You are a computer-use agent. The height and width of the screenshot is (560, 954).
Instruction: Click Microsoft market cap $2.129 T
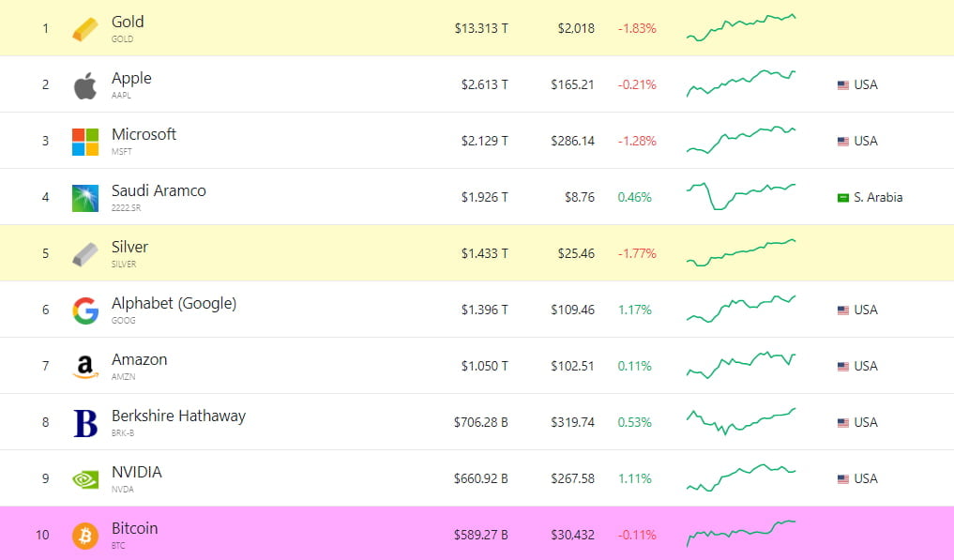point(484,142)
